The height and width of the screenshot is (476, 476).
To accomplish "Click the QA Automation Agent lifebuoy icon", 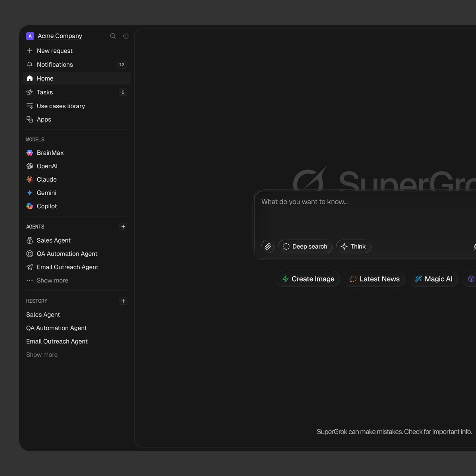I will coord(30,254).
